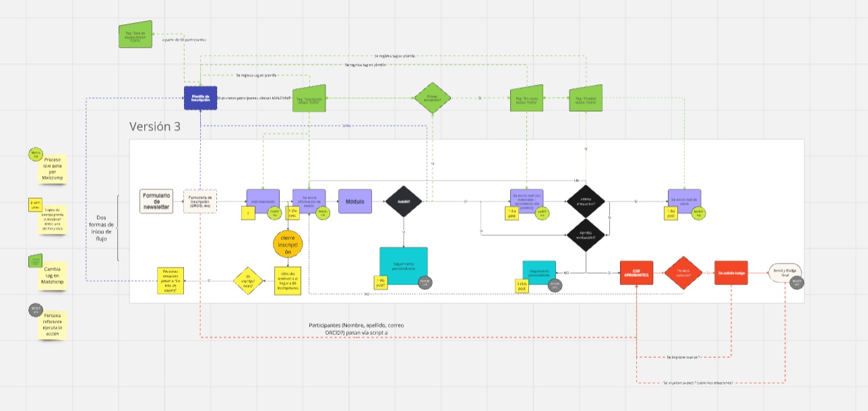Click the 'Formulario de newsletter' box
Image resolution: width=868 pixels, height=411 pixels.
(x=156, y=201)
